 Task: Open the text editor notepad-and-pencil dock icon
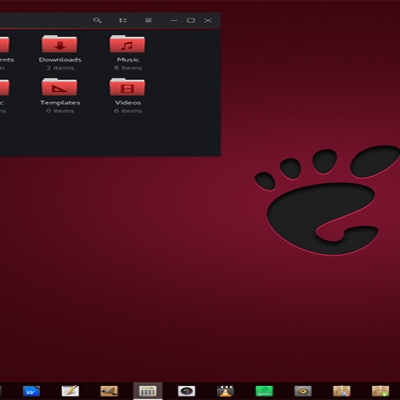coord(70,391)
